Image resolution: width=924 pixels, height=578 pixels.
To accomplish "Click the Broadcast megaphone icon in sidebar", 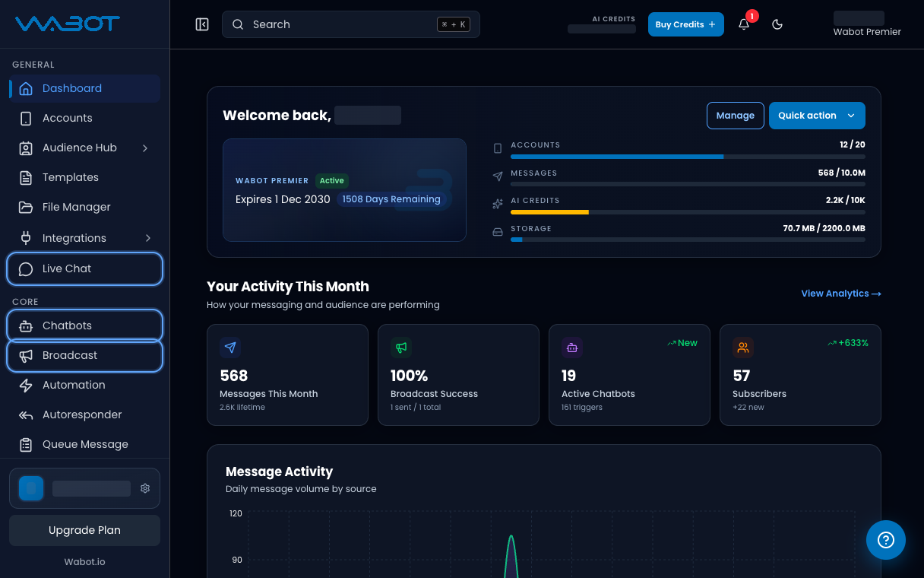I will [26, 355].
